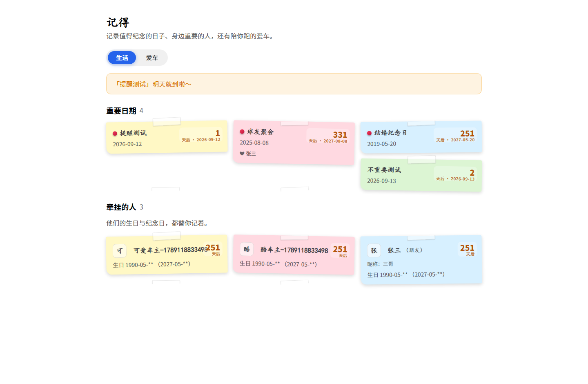Click avatar 张 on blue person card
The height and width of the screenshot is (384, 588).
tap(374, 250)
